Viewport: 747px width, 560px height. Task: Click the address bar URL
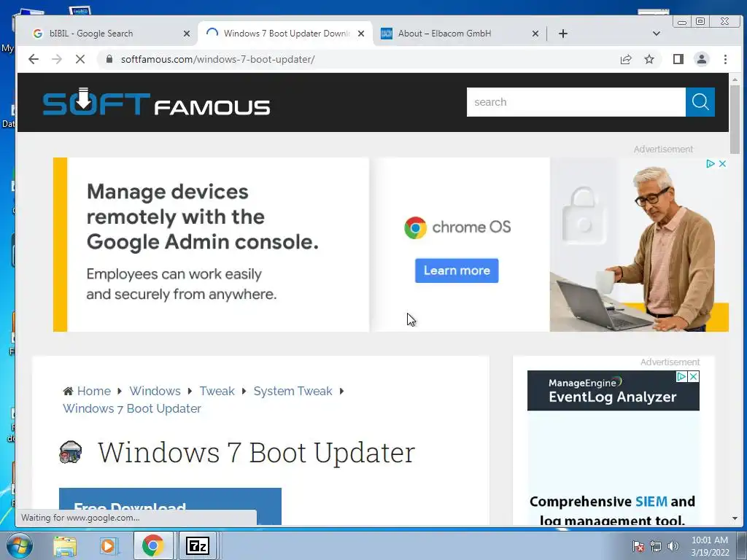pos(217,59)
